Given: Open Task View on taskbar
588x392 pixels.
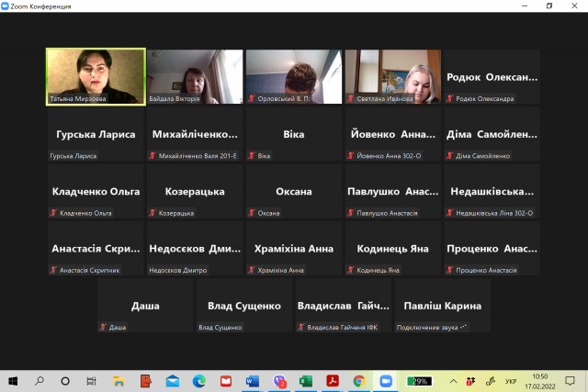Looking at the screenshot, I should click(91, 382).
